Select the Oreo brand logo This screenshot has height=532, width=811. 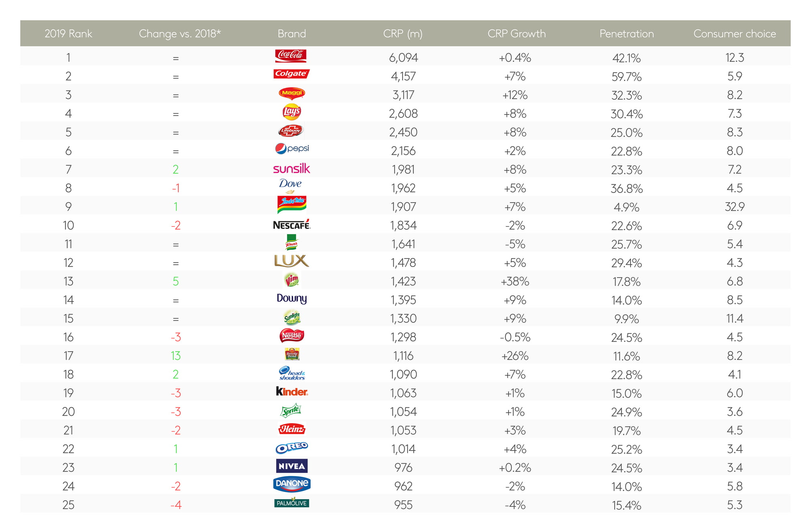pos(292,448)
